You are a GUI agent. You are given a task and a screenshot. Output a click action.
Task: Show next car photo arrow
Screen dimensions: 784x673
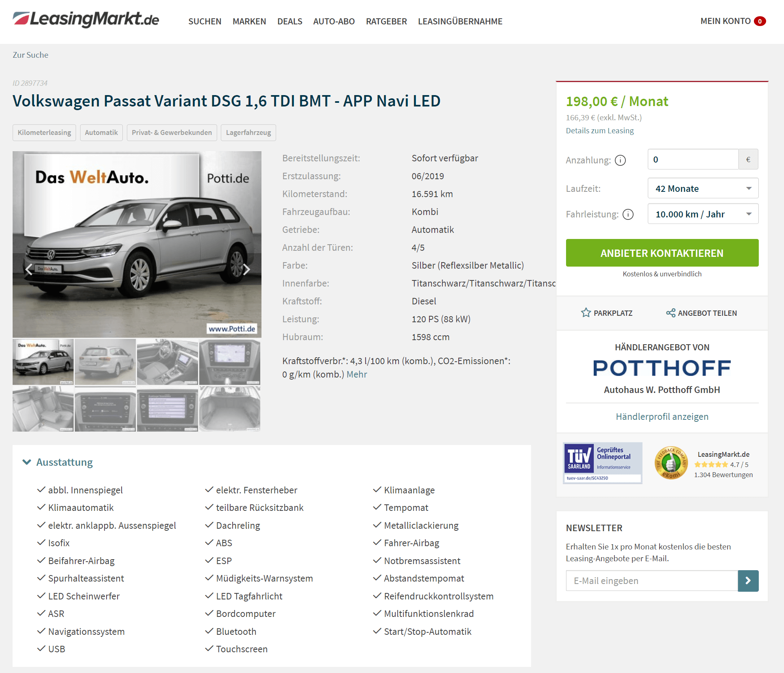pyautogui.click(x=246, y=269)
